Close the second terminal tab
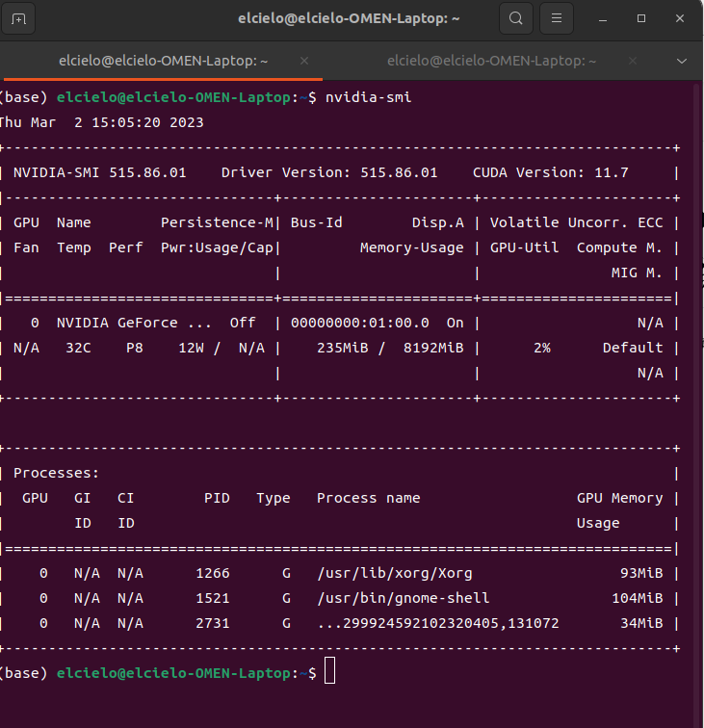The height and width of the screenshot is (728, 704). tap(633, 61)
